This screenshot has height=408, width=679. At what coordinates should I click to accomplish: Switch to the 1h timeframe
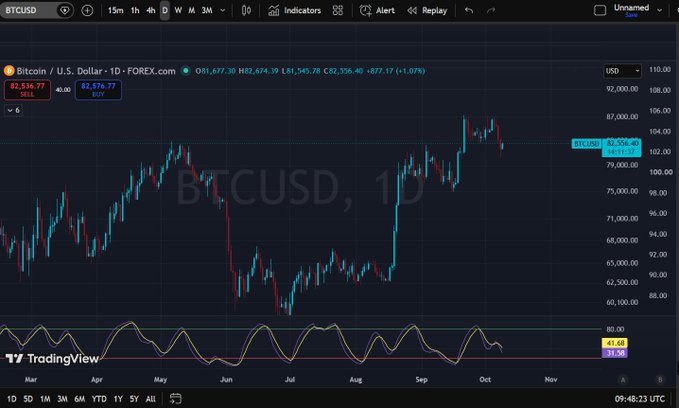[x=135, y=10]
